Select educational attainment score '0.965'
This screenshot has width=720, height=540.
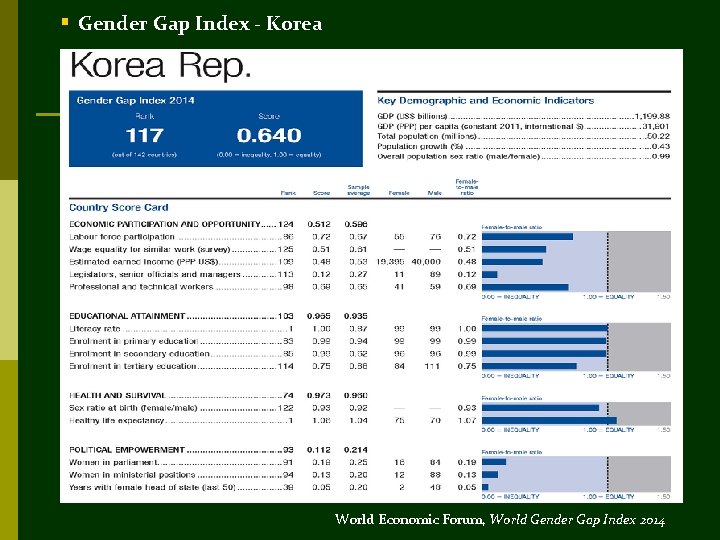[x=319, y=316]
